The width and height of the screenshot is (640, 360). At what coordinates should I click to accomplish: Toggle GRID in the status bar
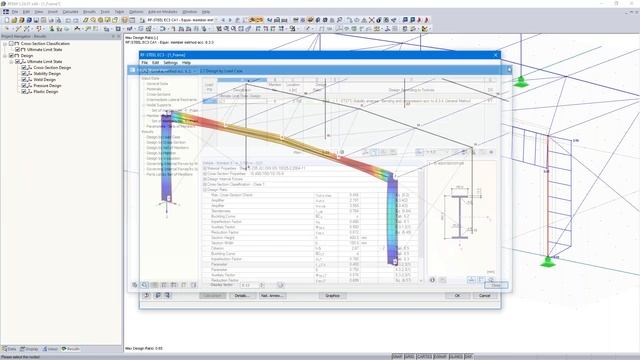tap(409, 357)
